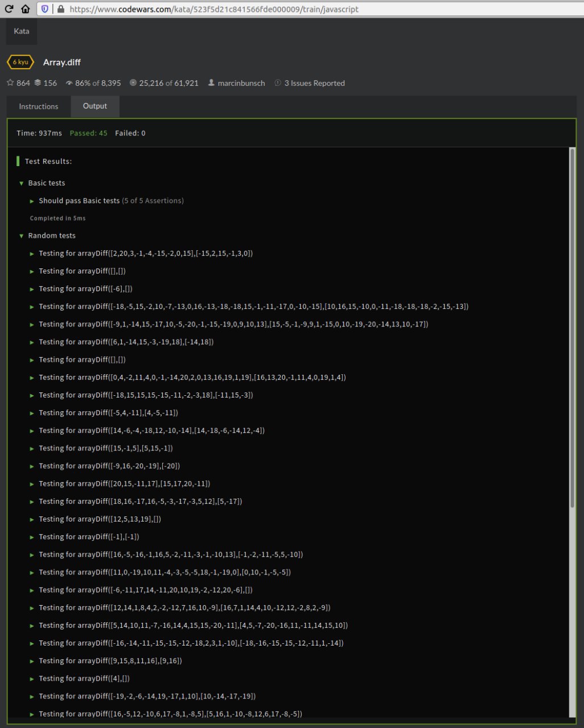The height and width of the screenshot is (728, 584).
Task: Collapse the Random tests group
Action: 22,235
